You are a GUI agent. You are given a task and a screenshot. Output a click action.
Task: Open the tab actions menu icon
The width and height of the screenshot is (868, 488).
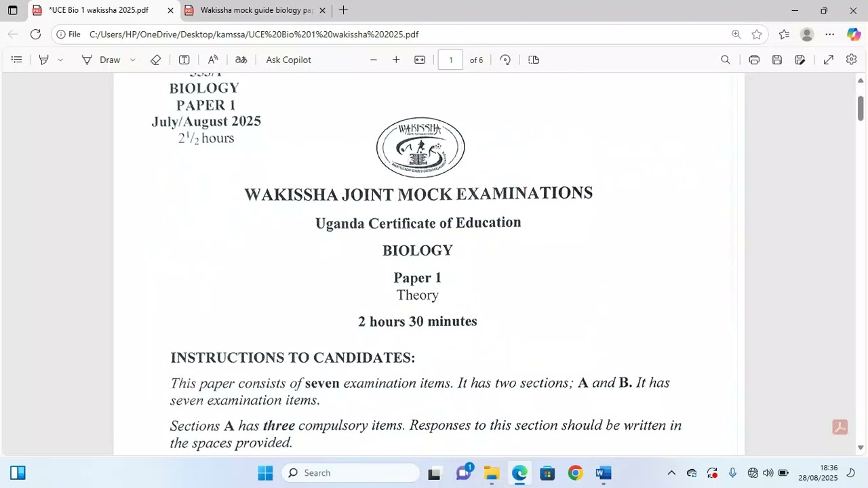coord(12,10)
